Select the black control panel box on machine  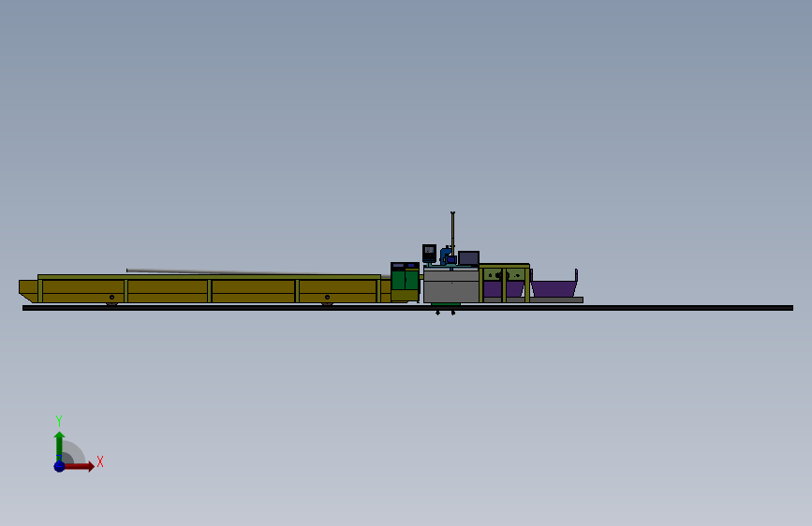429,253
